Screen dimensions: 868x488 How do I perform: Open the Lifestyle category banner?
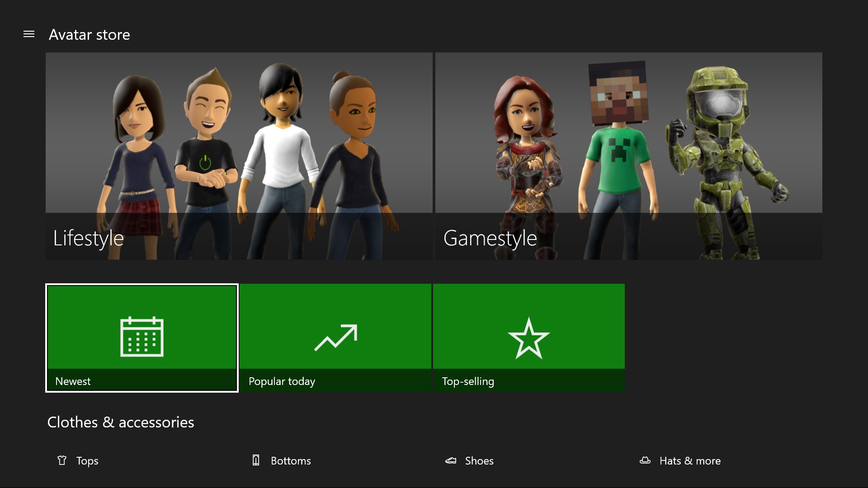[x=239, y=156]
